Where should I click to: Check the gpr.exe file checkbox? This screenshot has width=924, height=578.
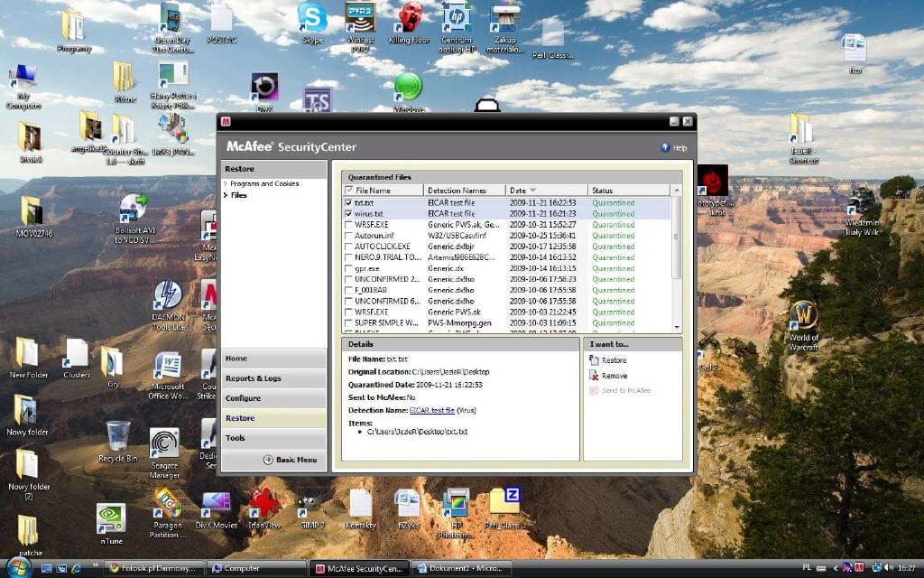coord(349,268)
